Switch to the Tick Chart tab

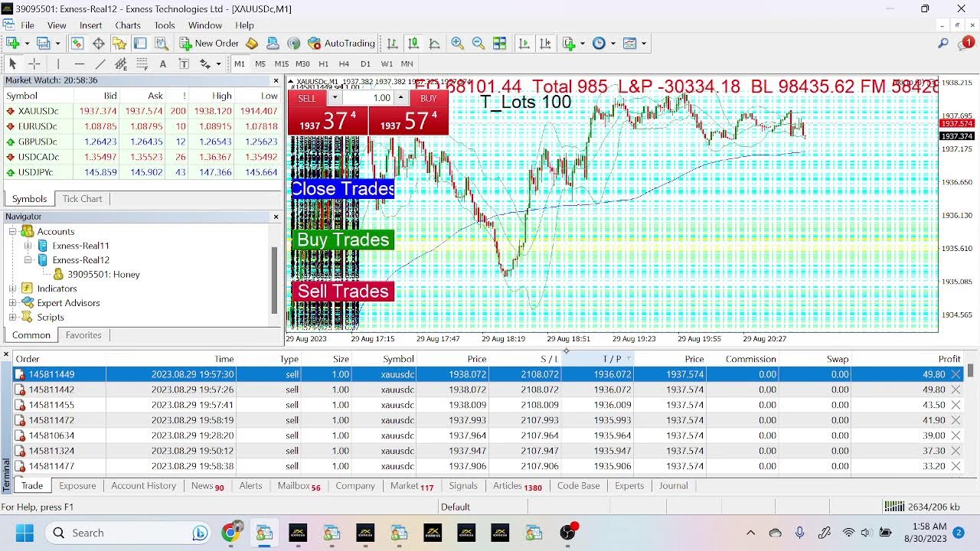[x=82, y=199]
